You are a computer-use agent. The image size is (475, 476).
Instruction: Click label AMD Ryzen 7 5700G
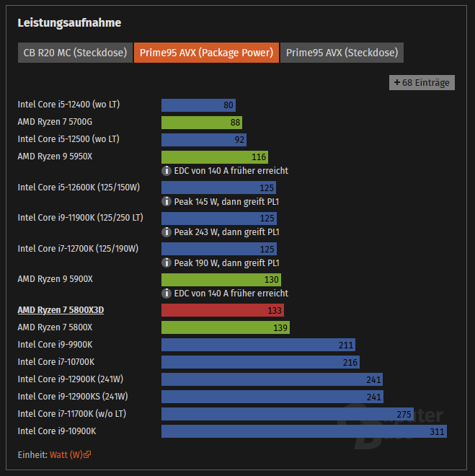pos(55,122)
